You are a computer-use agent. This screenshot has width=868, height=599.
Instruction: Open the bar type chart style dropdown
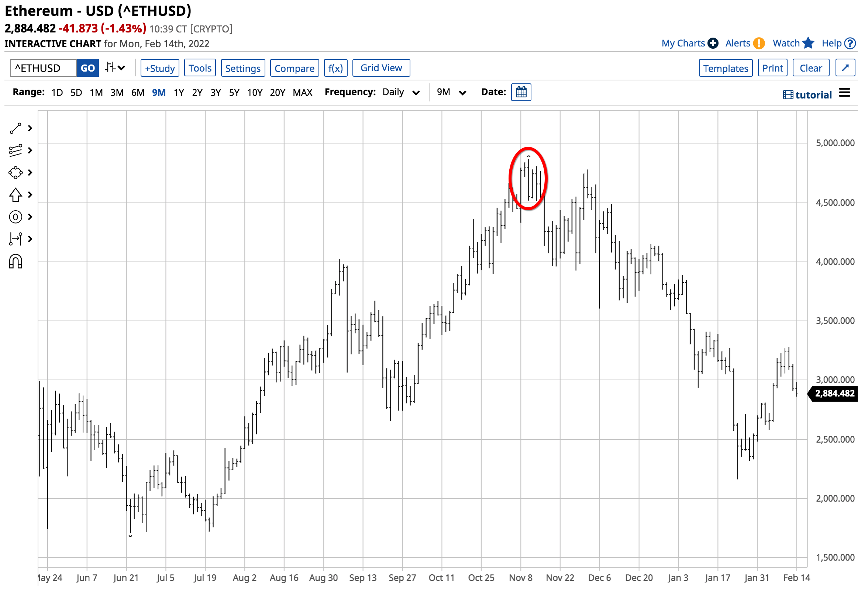[115, 67]
